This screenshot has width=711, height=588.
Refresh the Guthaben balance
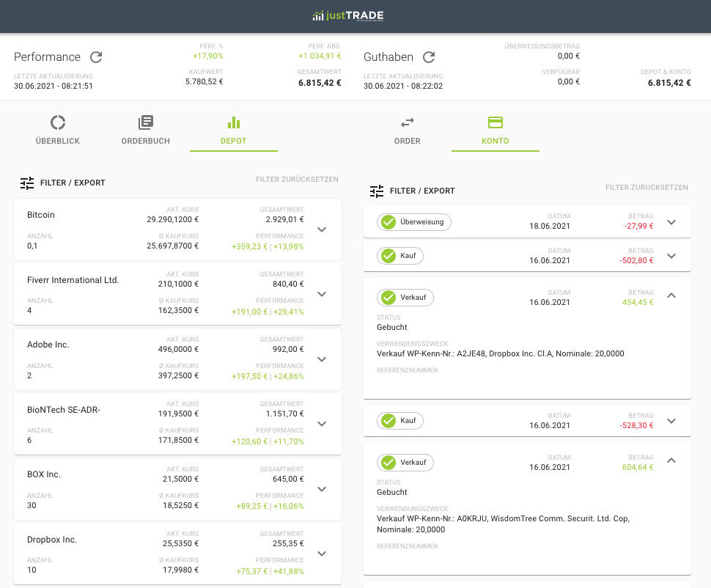click(429, 57)
